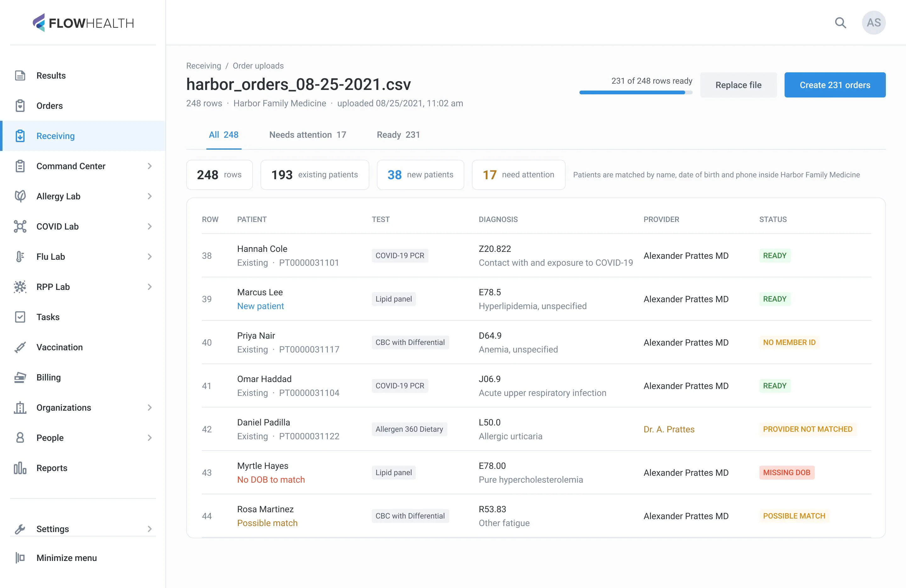Image resolution: width=906 pixels, height=588 pixels.
Task: Click Create 231 orders button
Action: (835, 85)
